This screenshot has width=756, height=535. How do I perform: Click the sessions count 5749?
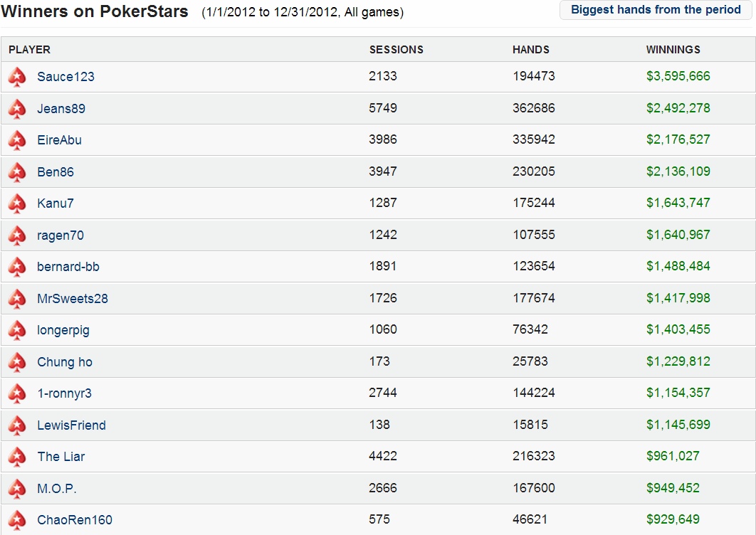[383, 108]
